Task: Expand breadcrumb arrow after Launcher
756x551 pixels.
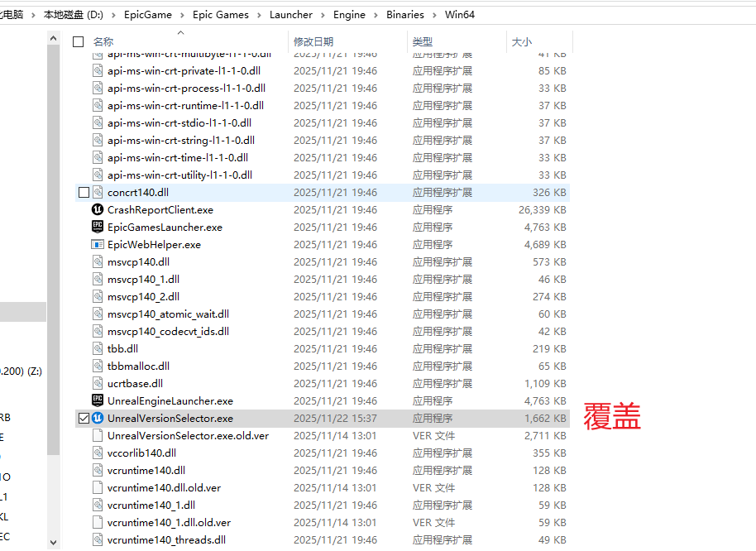Action: click(x=323, y=15)
